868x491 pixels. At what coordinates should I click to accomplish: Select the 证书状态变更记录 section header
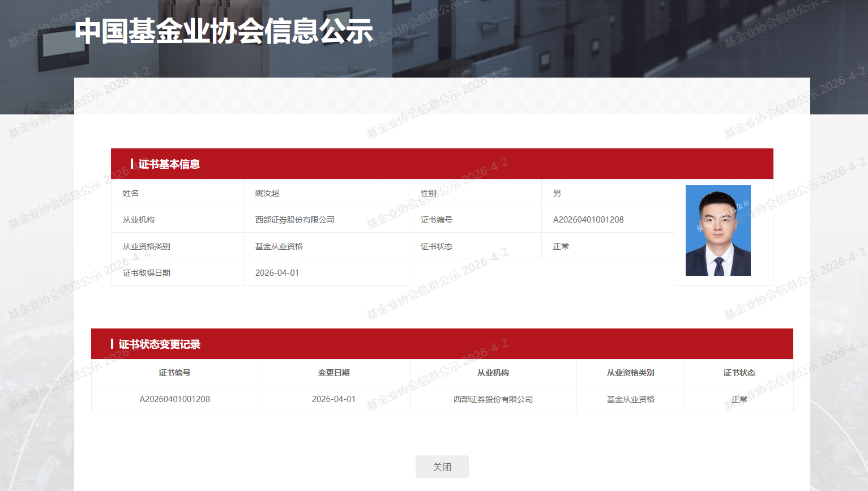[159, 344]
